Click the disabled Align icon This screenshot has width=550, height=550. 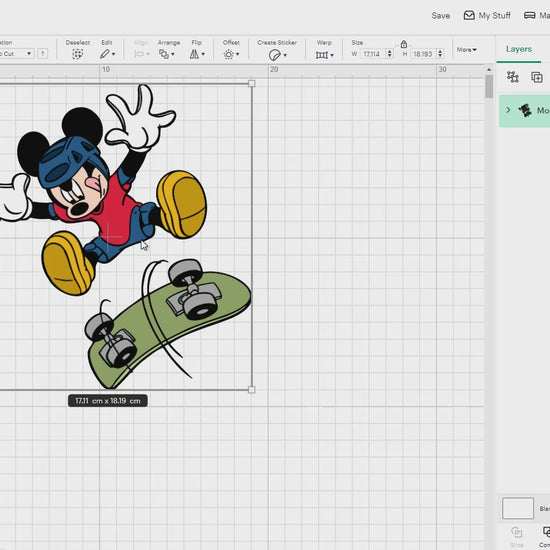141,54
